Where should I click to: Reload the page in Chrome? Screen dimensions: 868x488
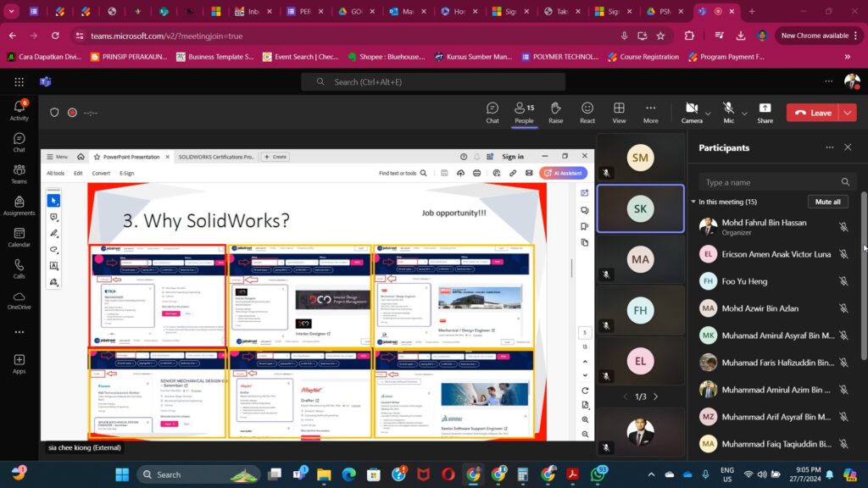tap(55, 36)
